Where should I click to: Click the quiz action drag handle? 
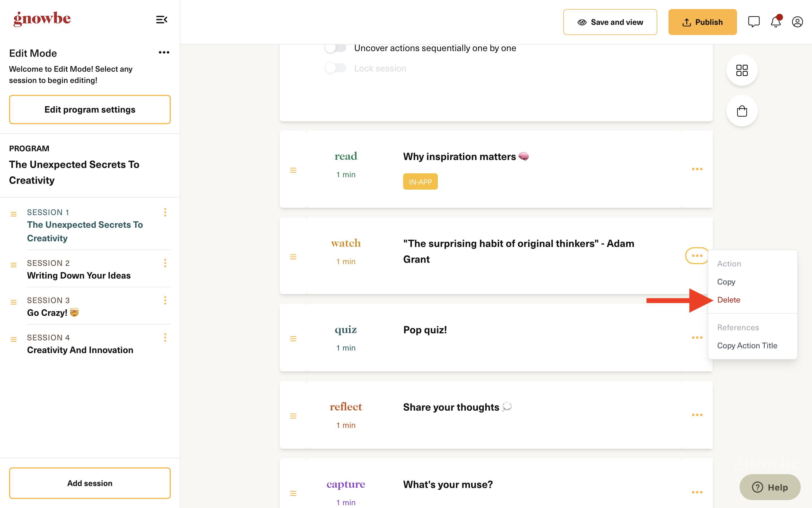293,339
